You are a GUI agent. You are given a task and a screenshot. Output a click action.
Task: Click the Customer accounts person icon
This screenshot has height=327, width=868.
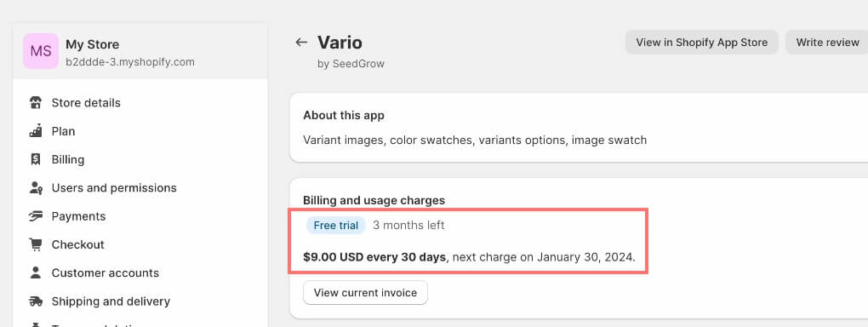(x=36, y=272)
